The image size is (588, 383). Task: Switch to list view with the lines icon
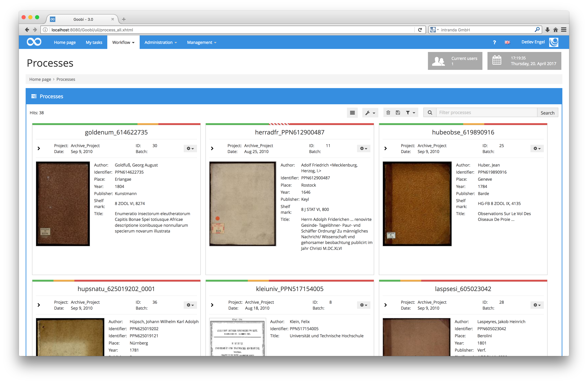point(352,113)
